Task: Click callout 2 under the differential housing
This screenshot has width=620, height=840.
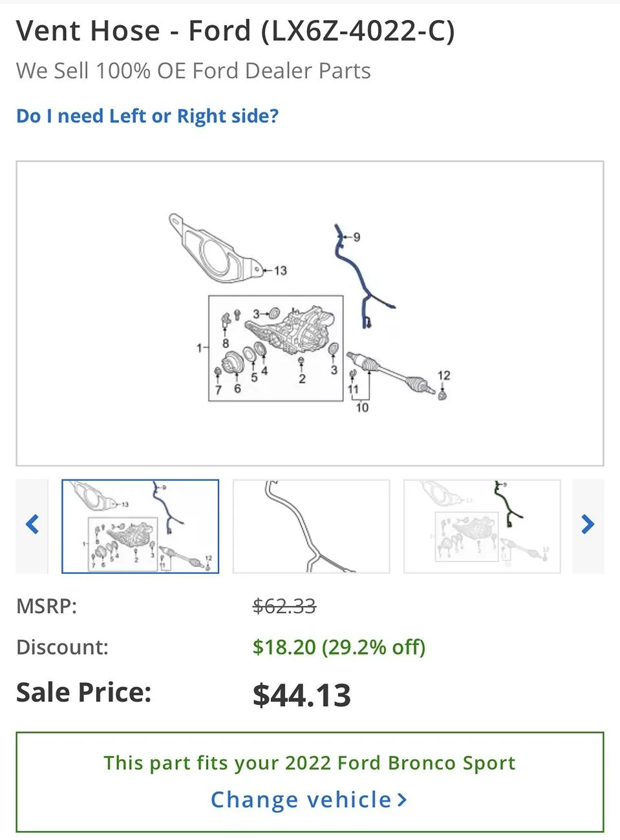Action: click(x=302, y=379)
